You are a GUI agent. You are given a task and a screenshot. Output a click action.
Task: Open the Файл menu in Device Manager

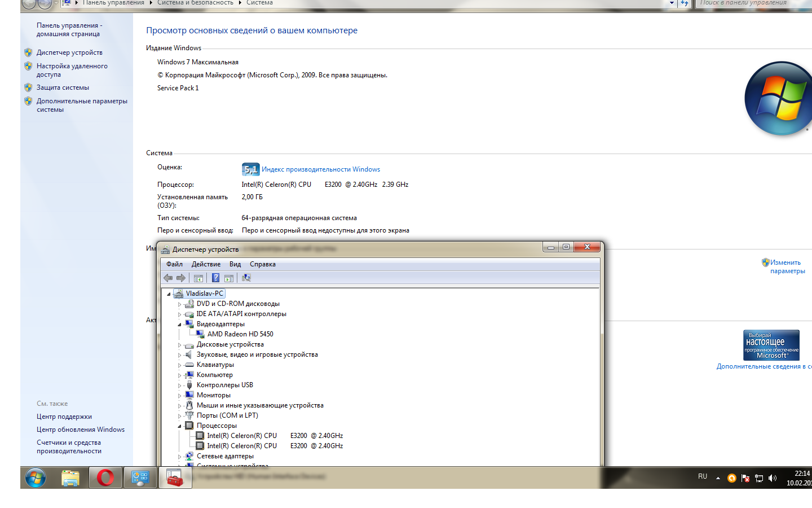(174, 264)
